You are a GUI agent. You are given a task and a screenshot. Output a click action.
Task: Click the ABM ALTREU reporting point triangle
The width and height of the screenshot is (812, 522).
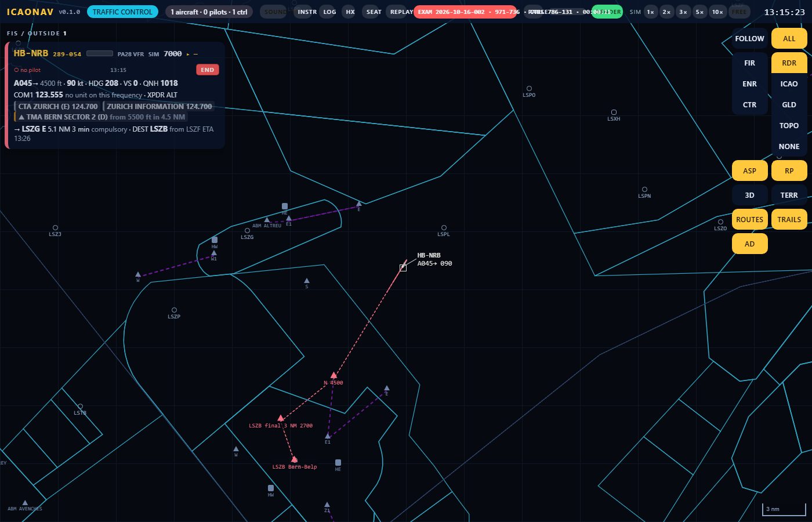tap(267, 220)
